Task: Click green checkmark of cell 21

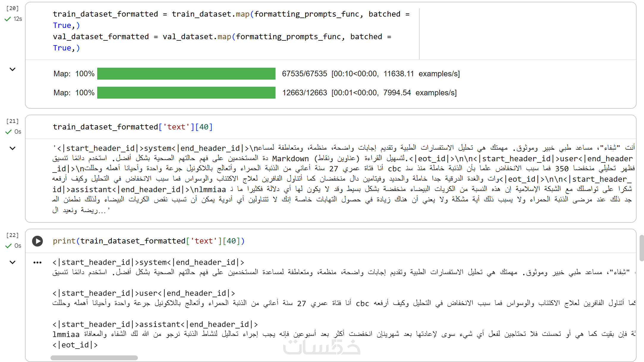Action: (x=8, y=132)
